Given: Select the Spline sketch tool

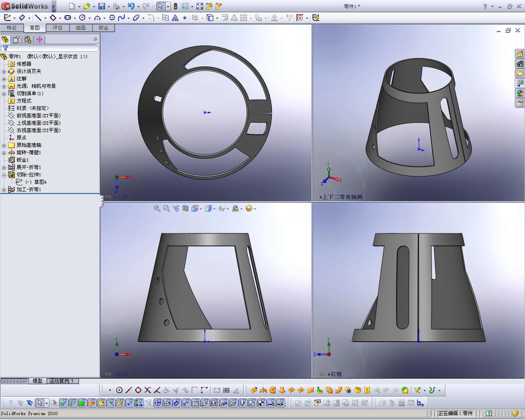Looking at the screenshot, I should coord(121,18).
